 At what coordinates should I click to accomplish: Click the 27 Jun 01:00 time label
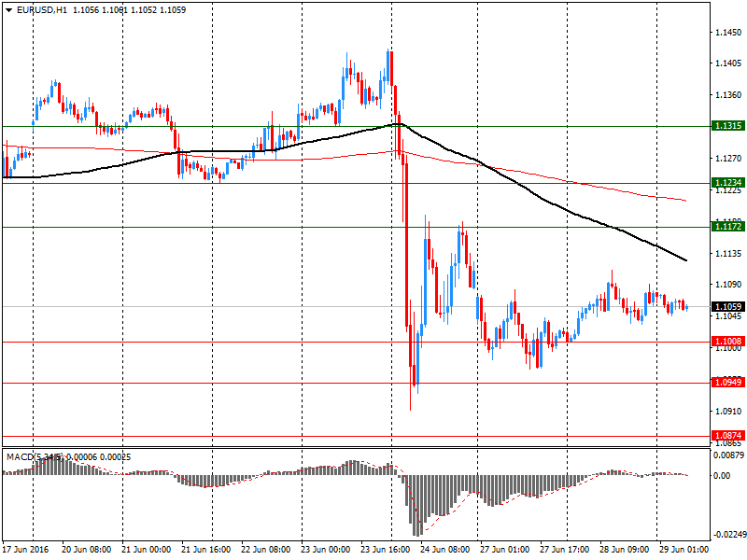[504, 549]
